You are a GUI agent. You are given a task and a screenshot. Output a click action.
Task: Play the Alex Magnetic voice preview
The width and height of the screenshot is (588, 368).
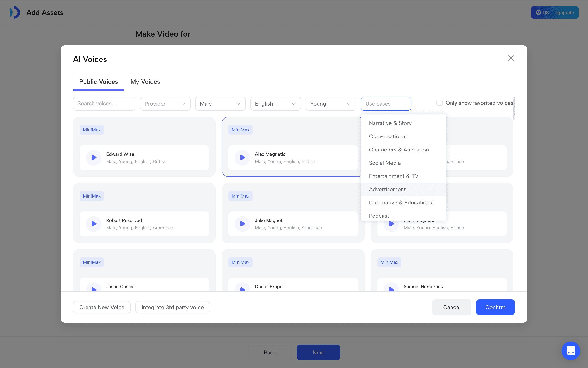242,158
